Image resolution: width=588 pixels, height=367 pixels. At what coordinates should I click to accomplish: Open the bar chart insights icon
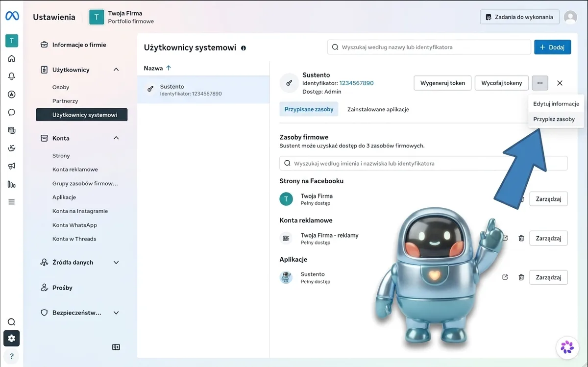click(12, 184)
